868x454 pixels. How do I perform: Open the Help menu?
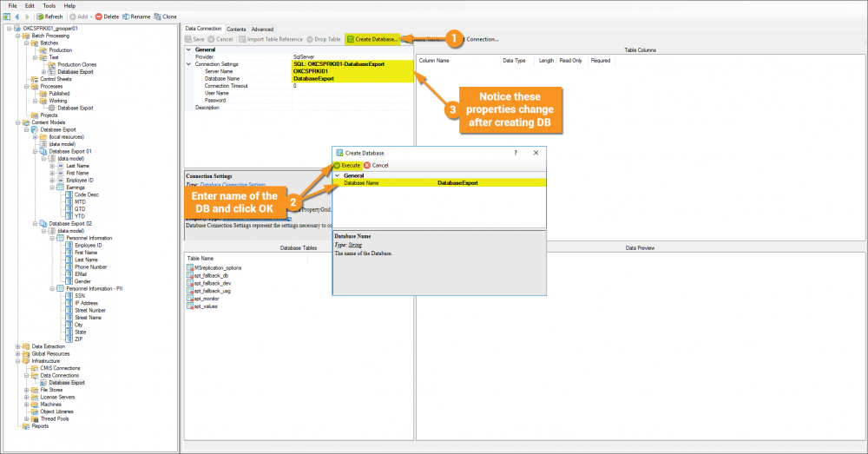click(x=69, y=5)
